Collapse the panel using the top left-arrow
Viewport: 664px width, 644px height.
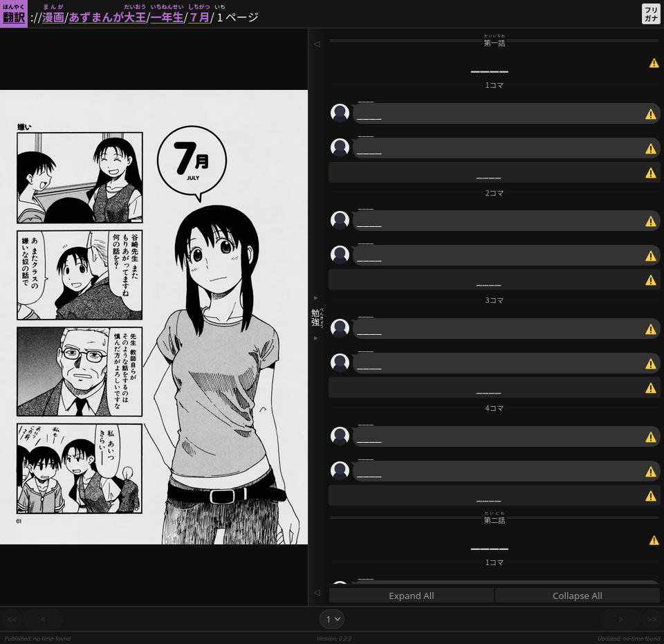coord(317,44)
